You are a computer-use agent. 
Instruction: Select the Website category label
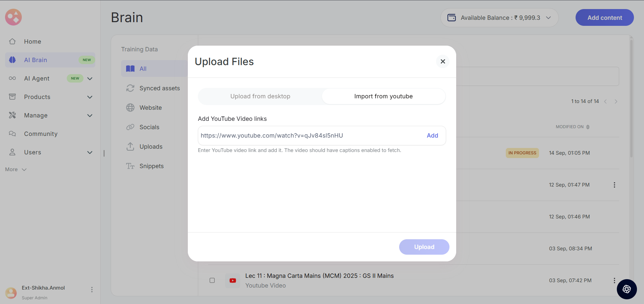tap(151, 108)
